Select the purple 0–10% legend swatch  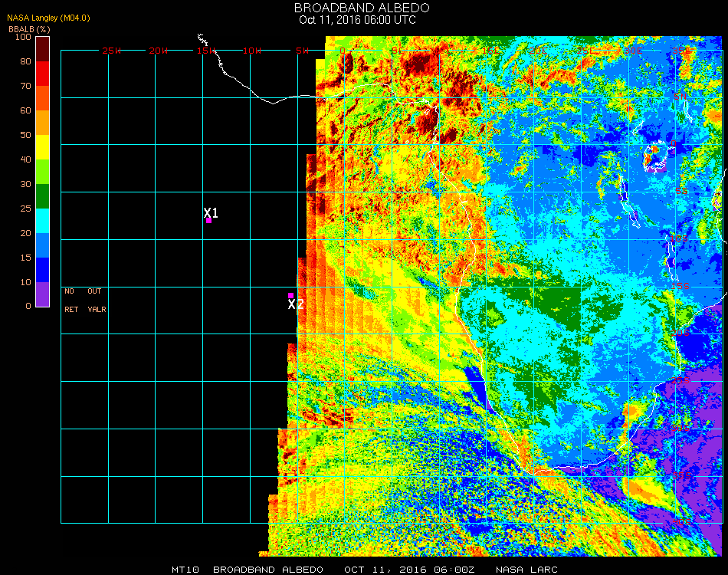tap(43, 294)
